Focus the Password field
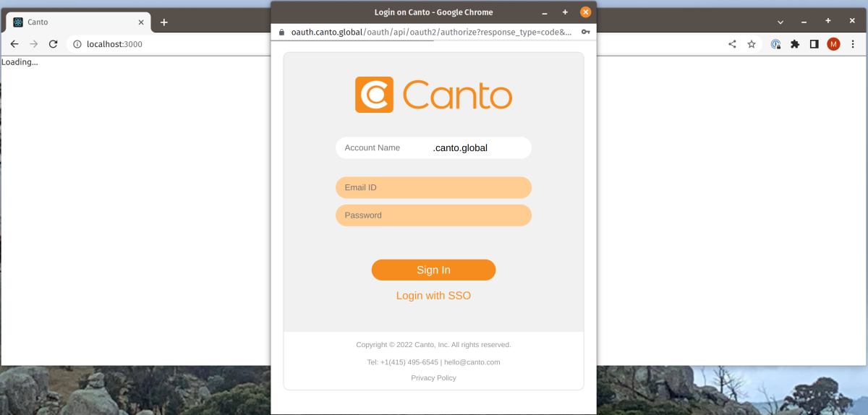The width and height of the screenshot is (868, 415). [x=433, y=215]
